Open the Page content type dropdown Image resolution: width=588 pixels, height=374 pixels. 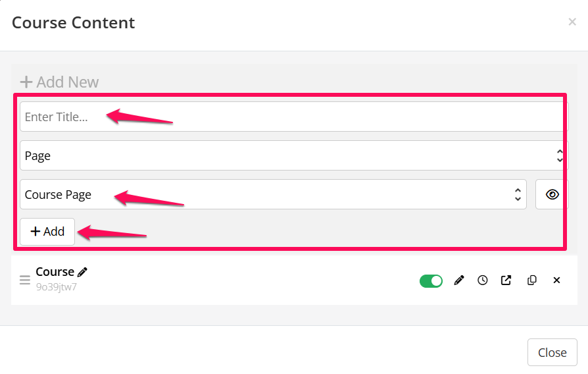pos(293,155)
